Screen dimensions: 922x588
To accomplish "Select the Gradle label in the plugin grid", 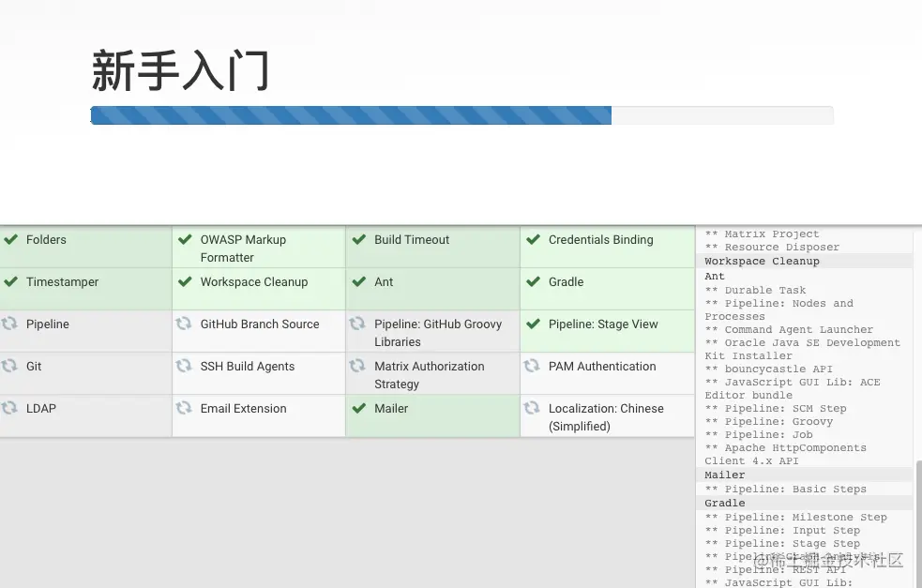I will (566, 282).
